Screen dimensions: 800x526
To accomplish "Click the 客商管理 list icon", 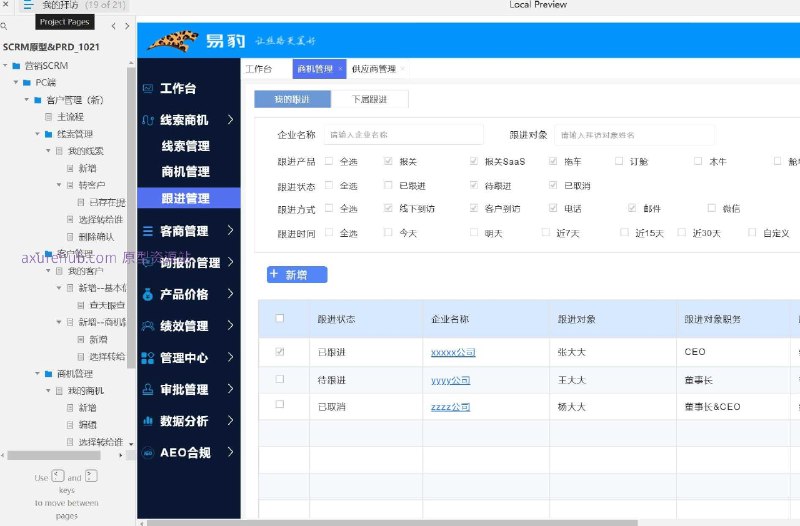I will [148, 231].
